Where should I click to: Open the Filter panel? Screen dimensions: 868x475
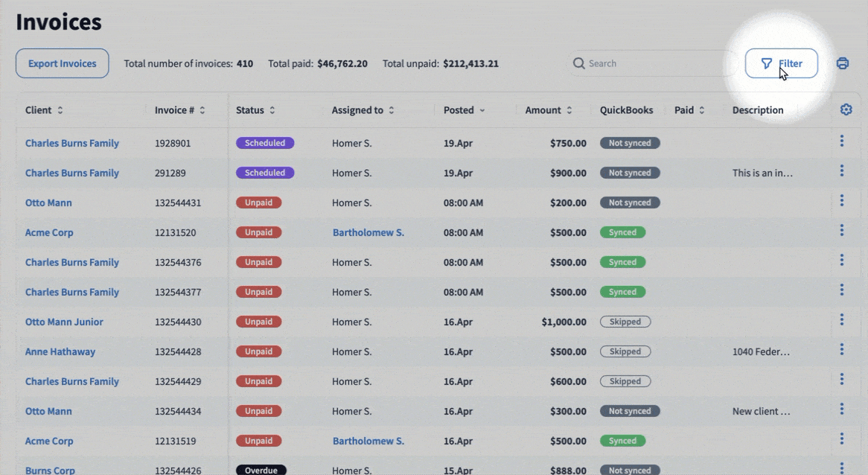click(x=781, y=63)
